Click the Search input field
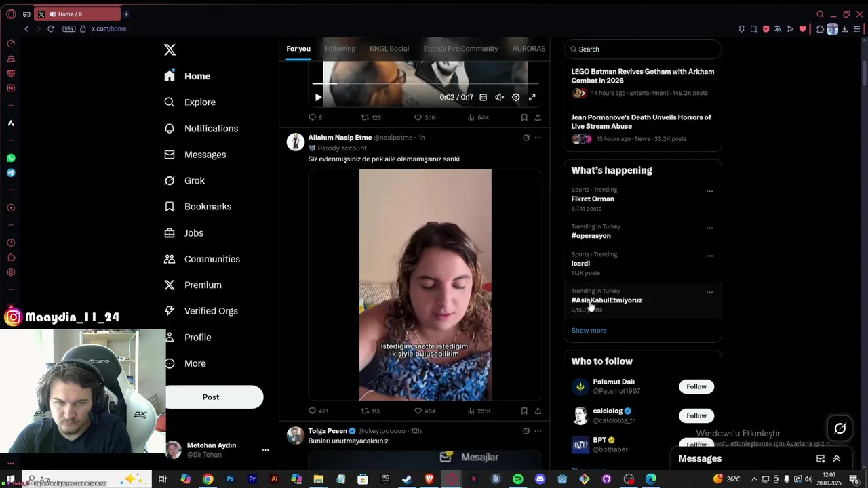The height and width of the screenshot is (488, 868). pos(643,49)
